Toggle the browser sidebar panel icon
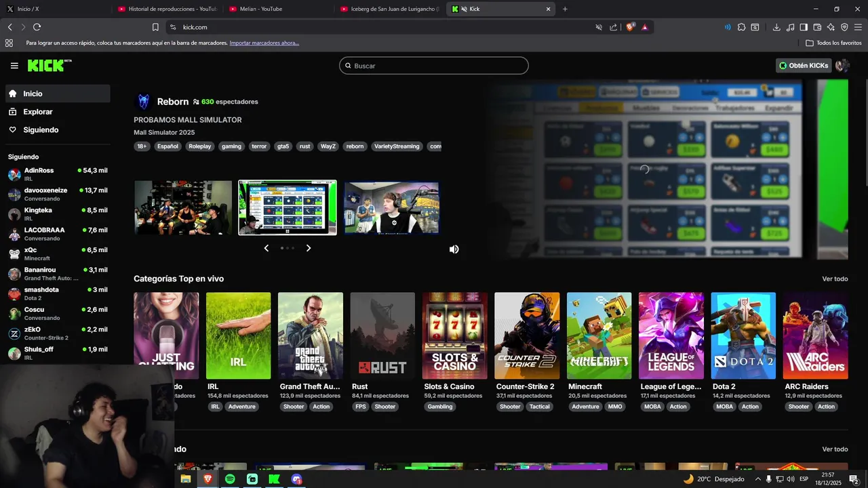868x488 pixels. click(804, 27)
